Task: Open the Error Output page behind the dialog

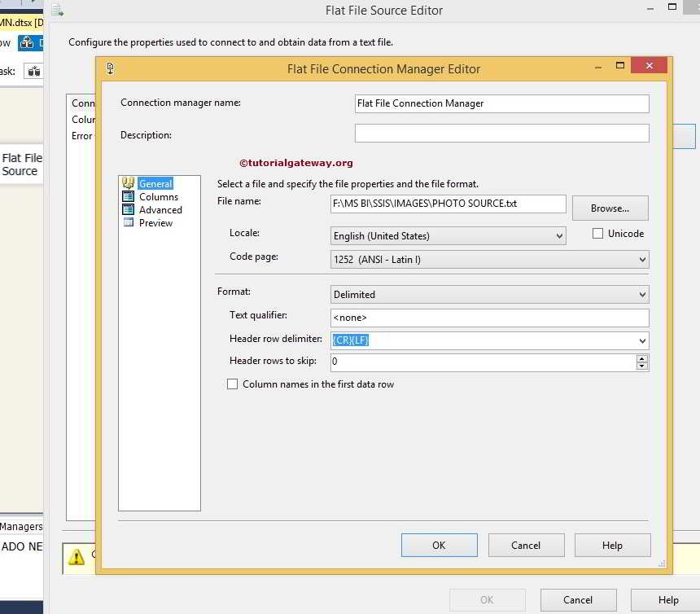Action: pos(82,136)
